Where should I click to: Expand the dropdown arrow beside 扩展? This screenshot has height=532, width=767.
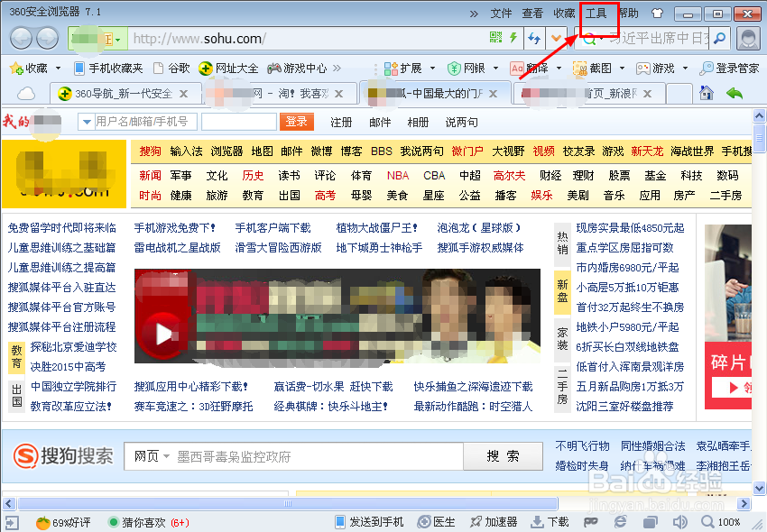click(432, 68)
